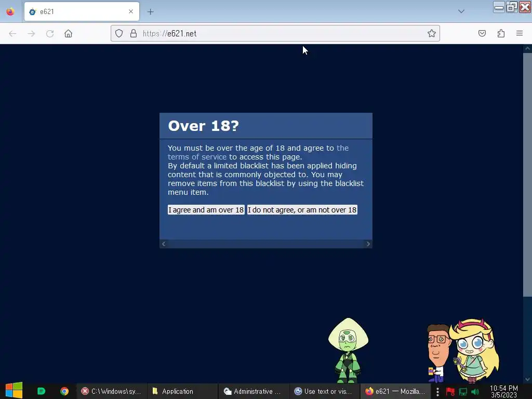Show hidden tray icons via dots
Screen dimensions: 532x399
click(437, 392)
